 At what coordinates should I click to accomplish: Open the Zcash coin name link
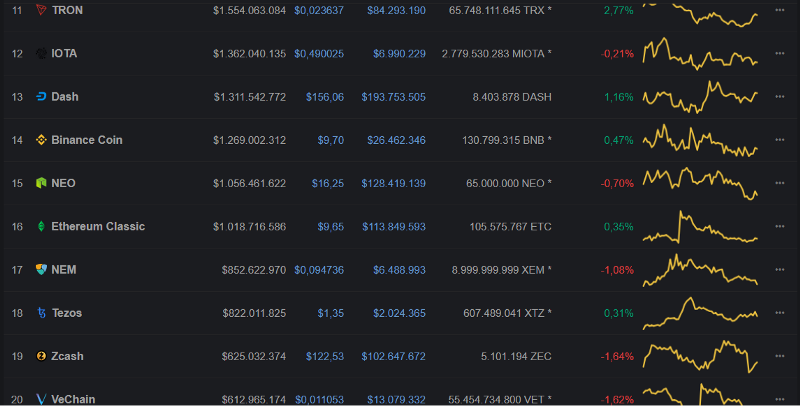click(67, 356)
